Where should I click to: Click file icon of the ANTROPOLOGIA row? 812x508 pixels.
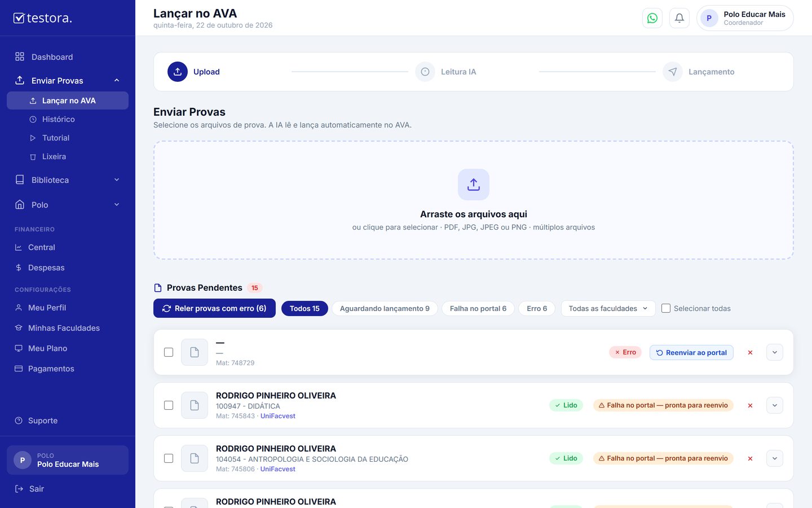click(195, 458)
